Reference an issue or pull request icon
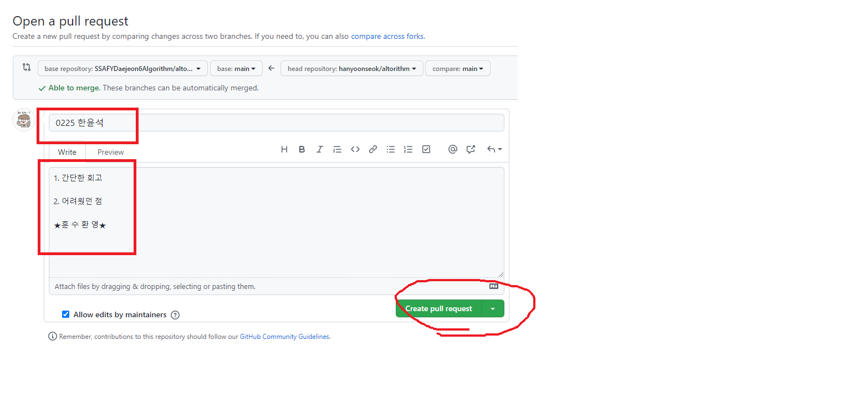The height and width of the screenshot is (411, 868). tap(471, 149)
